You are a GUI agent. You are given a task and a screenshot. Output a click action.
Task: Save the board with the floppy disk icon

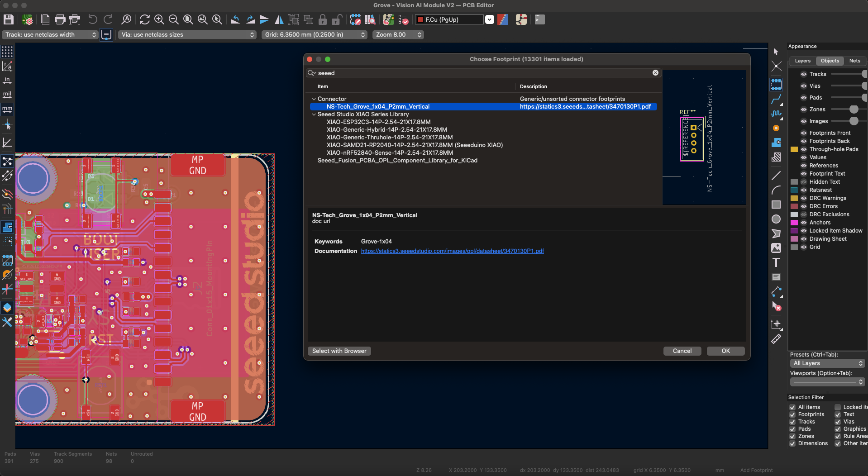click(9, 19)
